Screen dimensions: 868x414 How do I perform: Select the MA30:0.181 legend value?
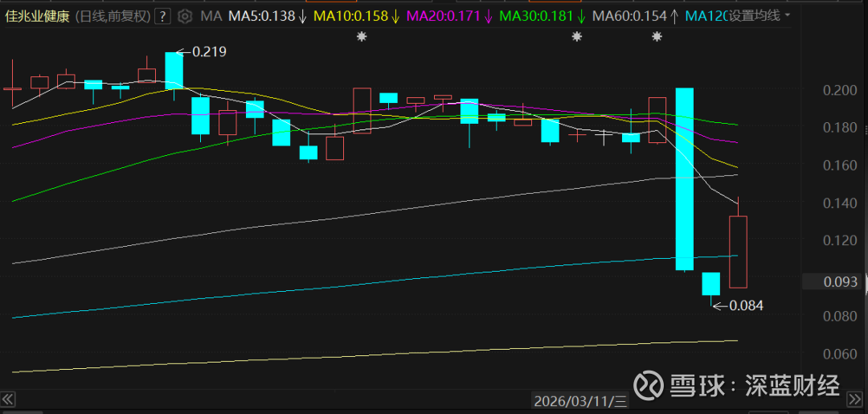543,15
